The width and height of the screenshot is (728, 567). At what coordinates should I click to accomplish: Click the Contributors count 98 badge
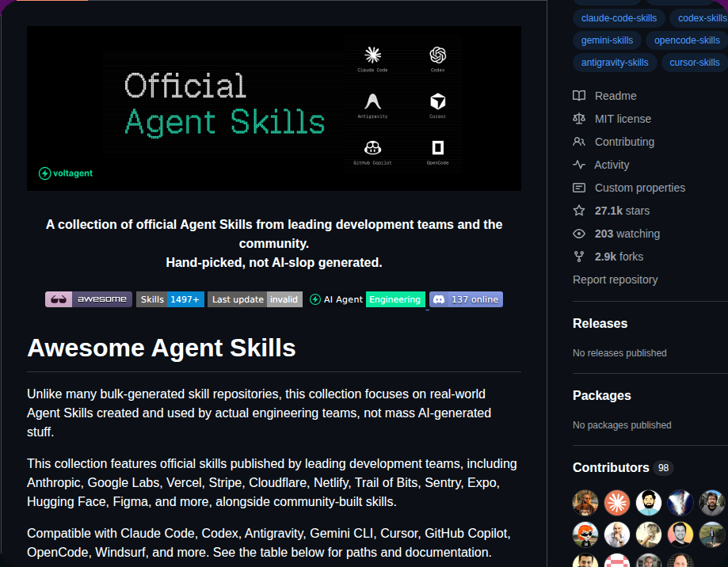pos(663,468)
